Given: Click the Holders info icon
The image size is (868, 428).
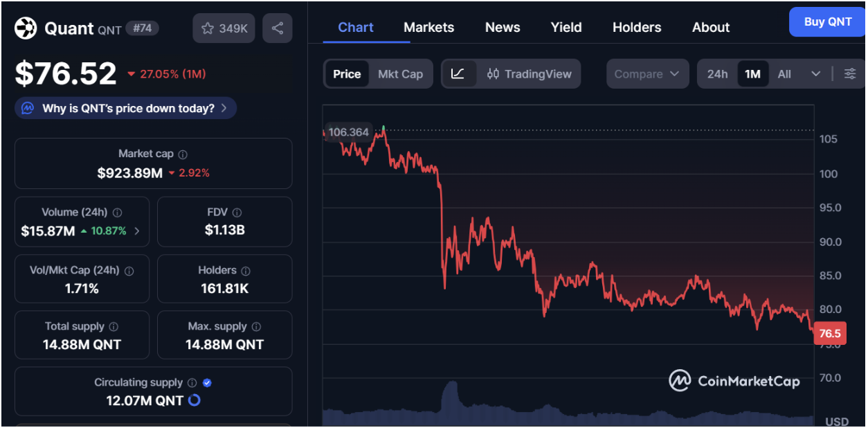Looking at the screenshot, I should [246, 271].
